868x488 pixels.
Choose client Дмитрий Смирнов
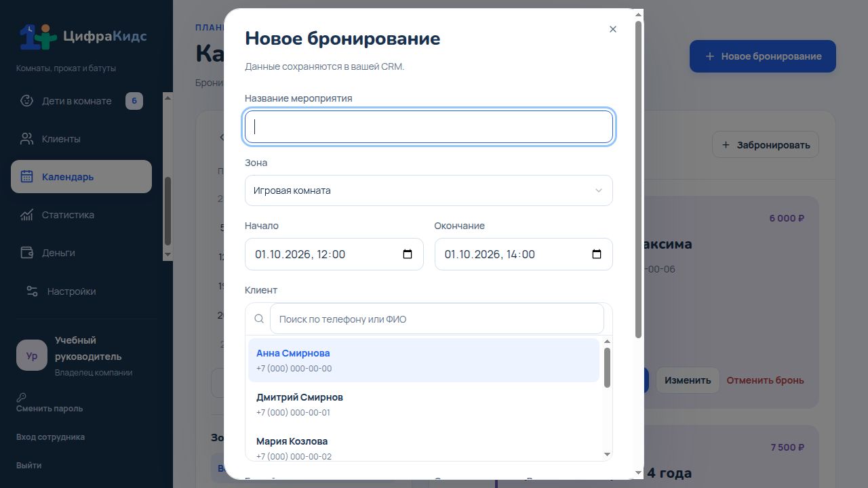tap(424, 404)
